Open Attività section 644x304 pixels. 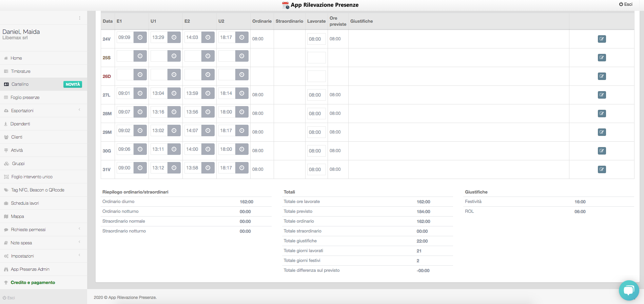tap(43, 150)
